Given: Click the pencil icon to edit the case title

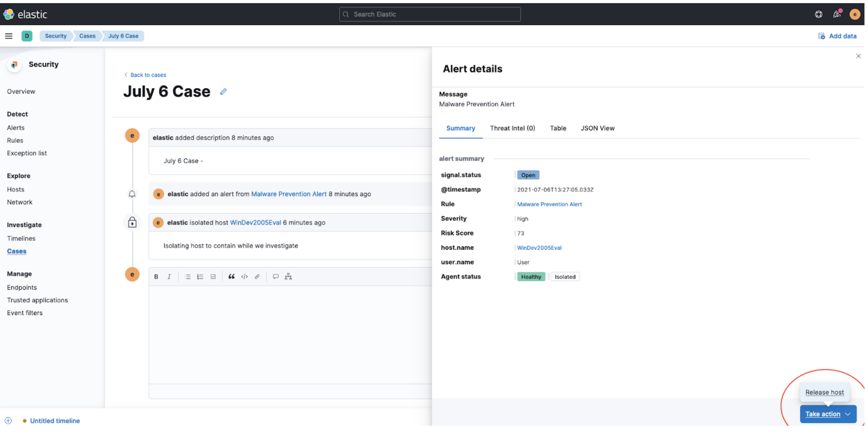Looking at the screenshot, I should pos(223,92).
